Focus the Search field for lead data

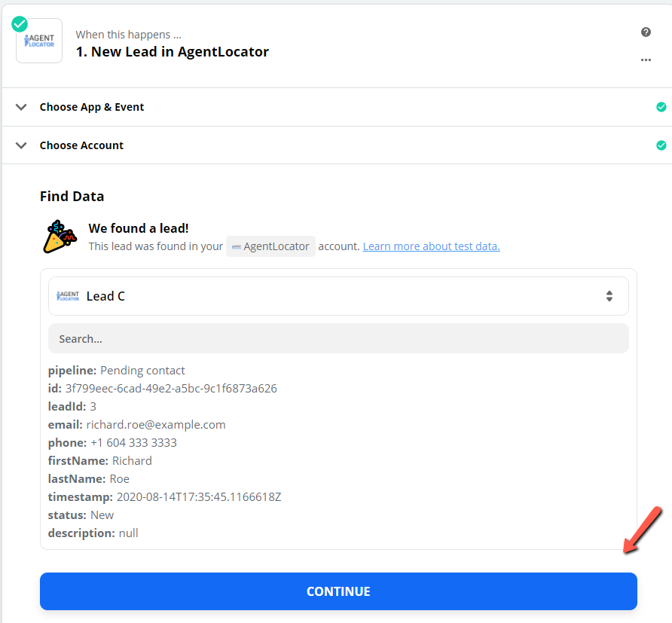(x=338, y=338)
